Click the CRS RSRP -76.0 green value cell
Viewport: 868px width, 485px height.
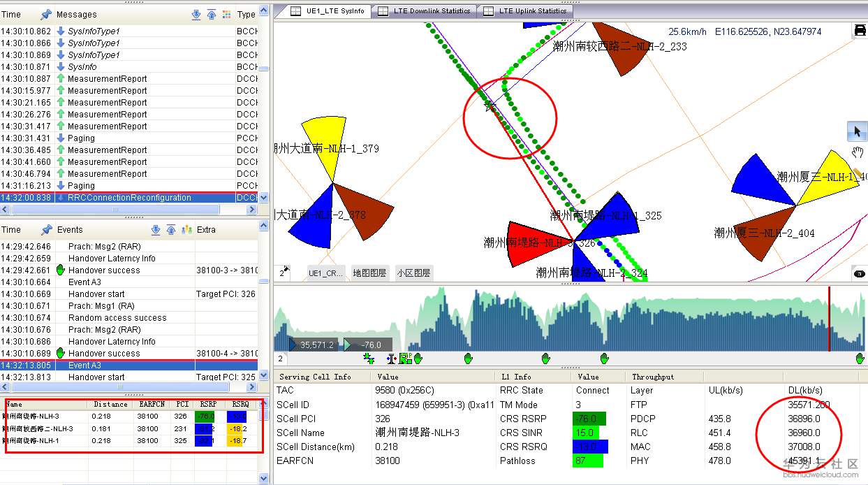(x=589, y=419)
